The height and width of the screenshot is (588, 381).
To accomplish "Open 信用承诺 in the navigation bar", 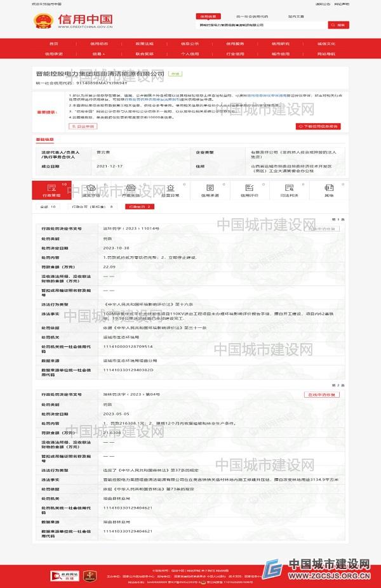I will [x=54, y=54].
